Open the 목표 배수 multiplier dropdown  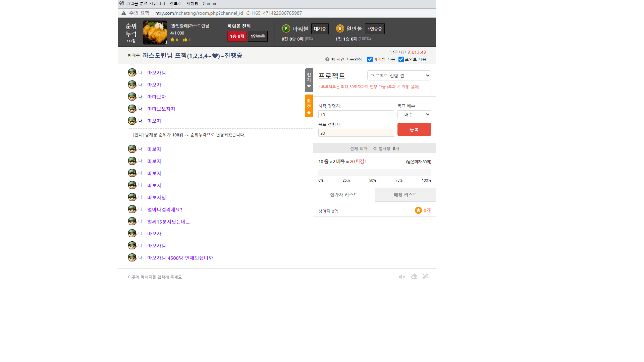click(414, 114)
